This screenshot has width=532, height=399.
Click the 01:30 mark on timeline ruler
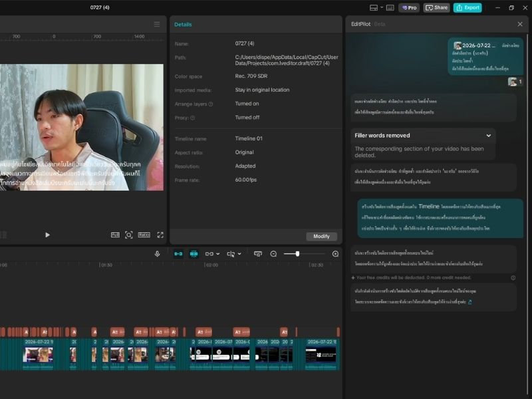coord(106,265)
